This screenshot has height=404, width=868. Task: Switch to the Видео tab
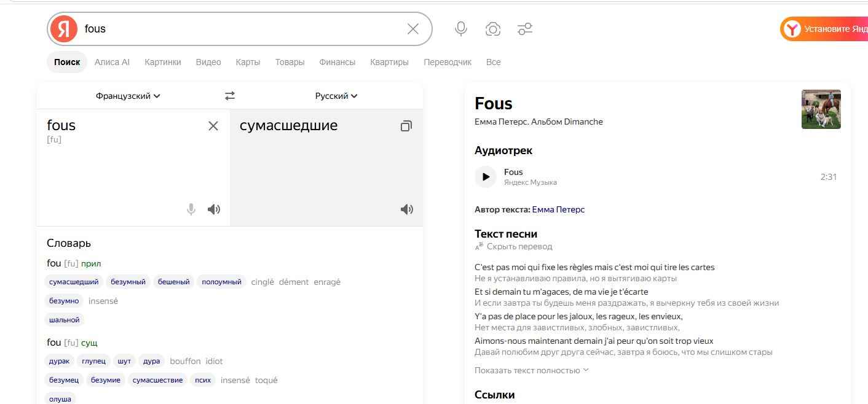(208, 62)
